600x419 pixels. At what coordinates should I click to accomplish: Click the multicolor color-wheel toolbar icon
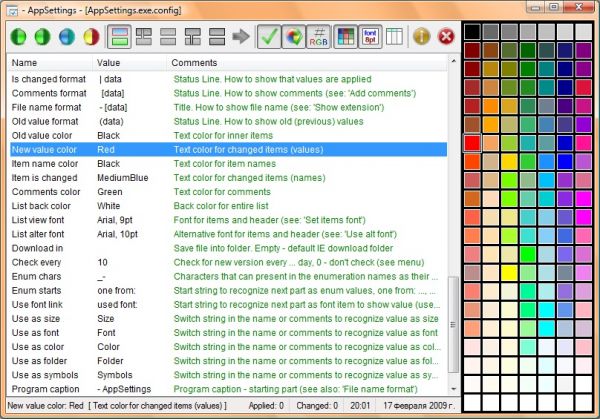pos(294,37)
